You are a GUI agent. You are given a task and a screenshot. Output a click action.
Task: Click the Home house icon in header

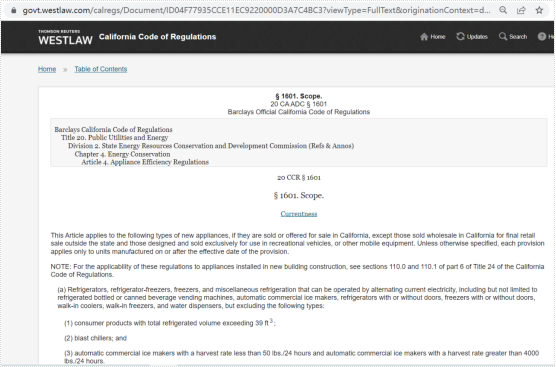point(424,37)
